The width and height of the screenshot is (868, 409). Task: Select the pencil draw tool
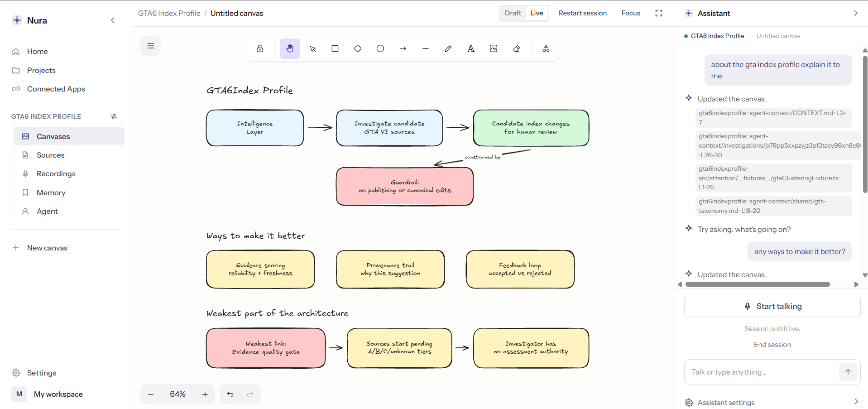(x=448, y=48)
